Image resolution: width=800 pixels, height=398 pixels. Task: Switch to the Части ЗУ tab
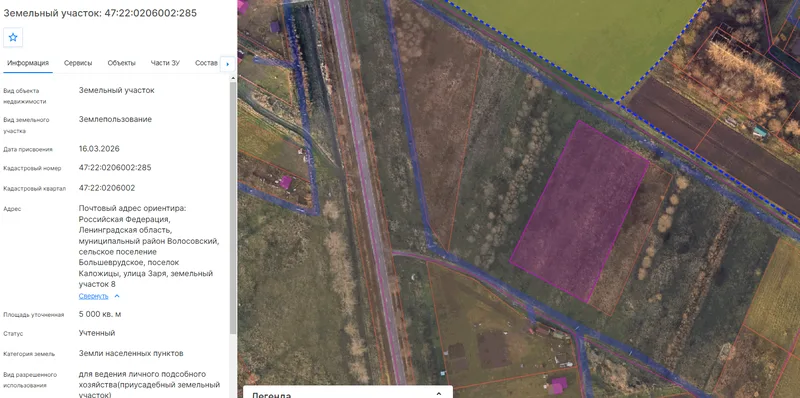[165, 63]
